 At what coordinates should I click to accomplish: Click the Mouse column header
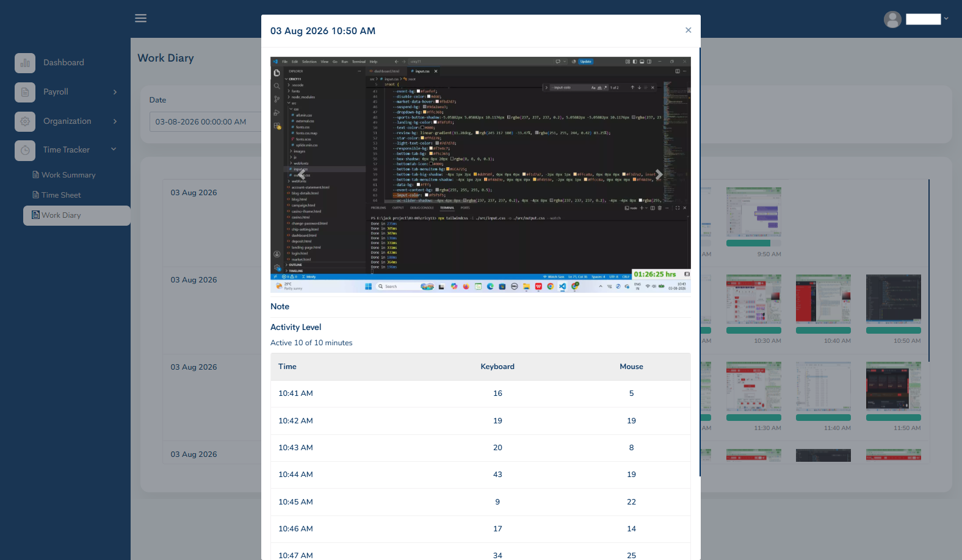[x=631, y=367]
